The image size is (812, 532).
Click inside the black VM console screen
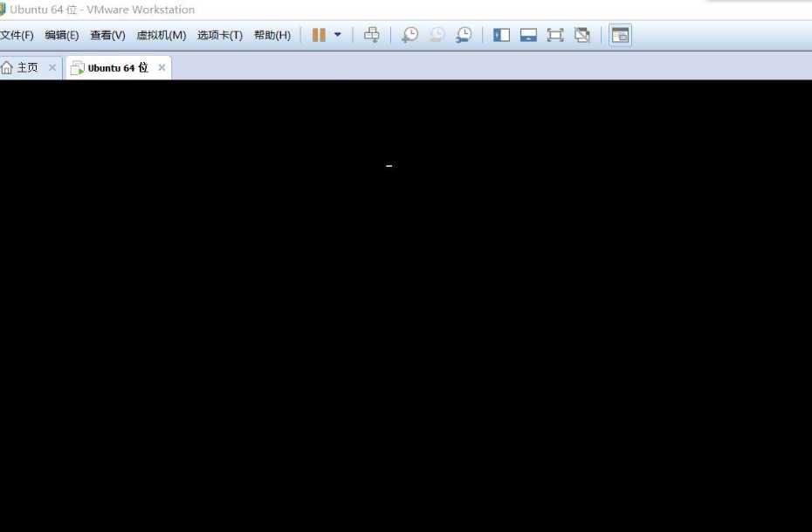click(x=406, y=306)
